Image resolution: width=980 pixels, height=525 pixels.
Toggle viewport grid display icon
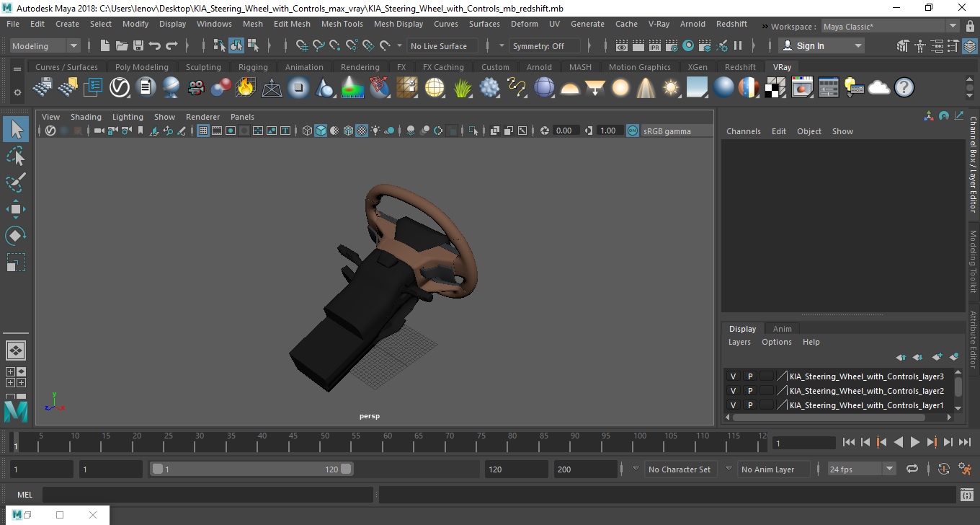203,131
